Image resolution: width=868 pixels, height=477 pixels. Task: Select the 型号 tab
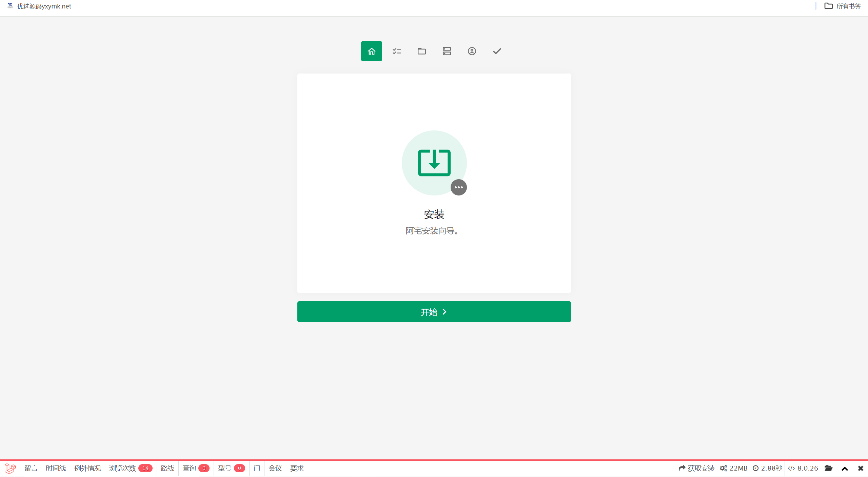coord(231,468)
